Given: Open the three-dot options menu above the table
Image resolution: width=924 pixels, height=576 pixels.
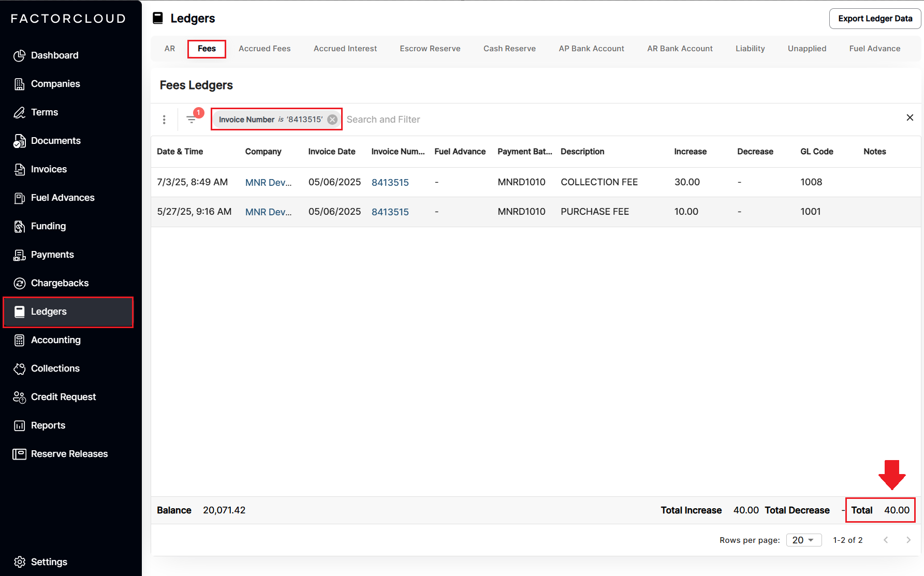Looking at the screenshot, I should coord(164,119).
